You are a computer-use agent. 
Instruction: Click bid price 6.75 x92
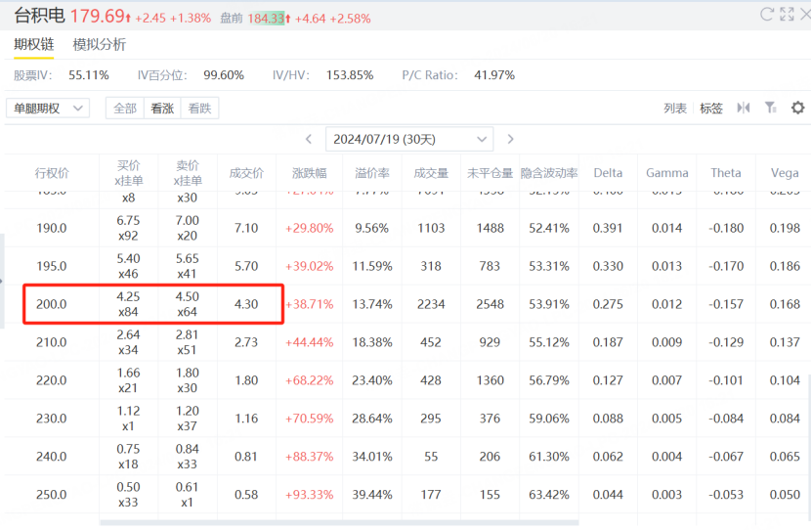click(128, 228)
